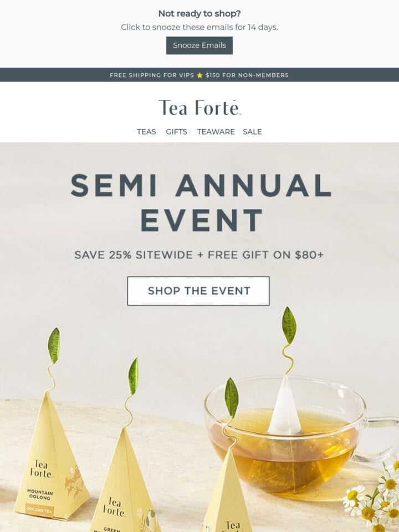The image size is (399, 532).
Task: Open the SALE navigation link
Action: click(252, 132)
